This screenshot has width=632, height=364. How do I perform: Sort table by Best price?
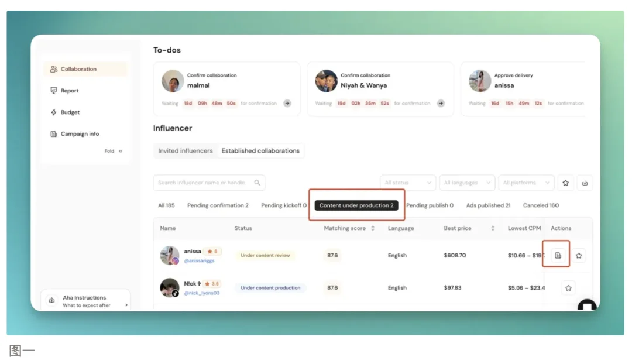(x=493, y=228)
